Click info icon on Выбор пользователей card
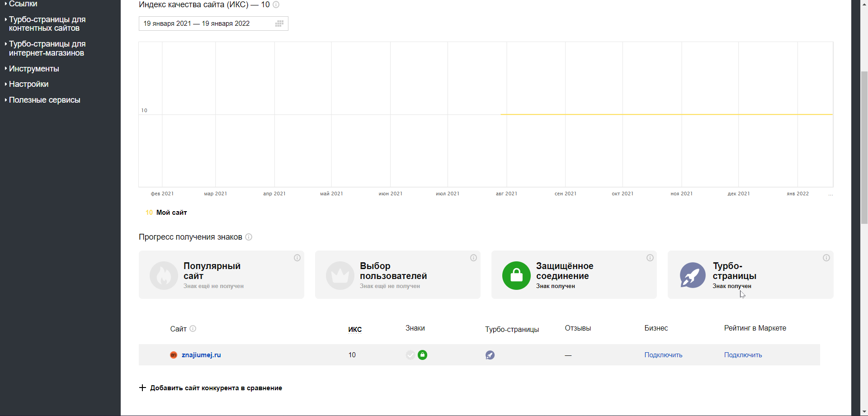The width and height of the screenshot is (868, 416). [x=473, y=258]
